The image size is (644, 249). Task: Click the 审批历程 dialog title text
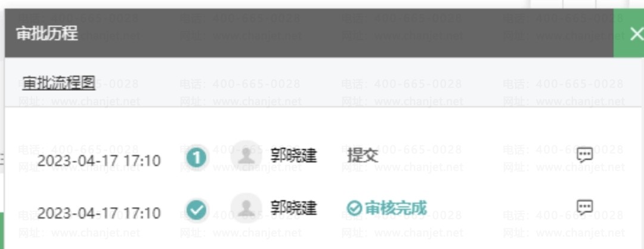pos(47,33)
